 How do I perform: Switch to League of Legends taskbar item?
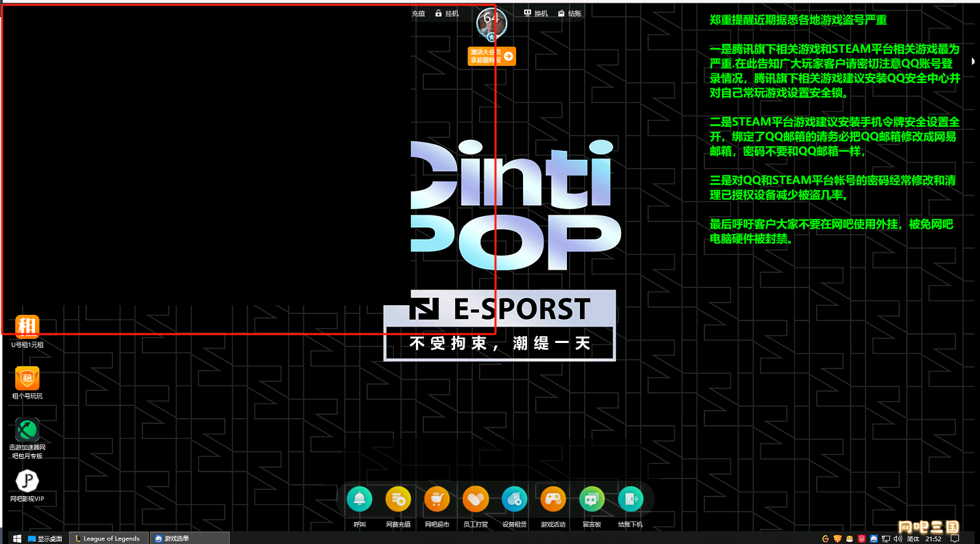[110, 539]
